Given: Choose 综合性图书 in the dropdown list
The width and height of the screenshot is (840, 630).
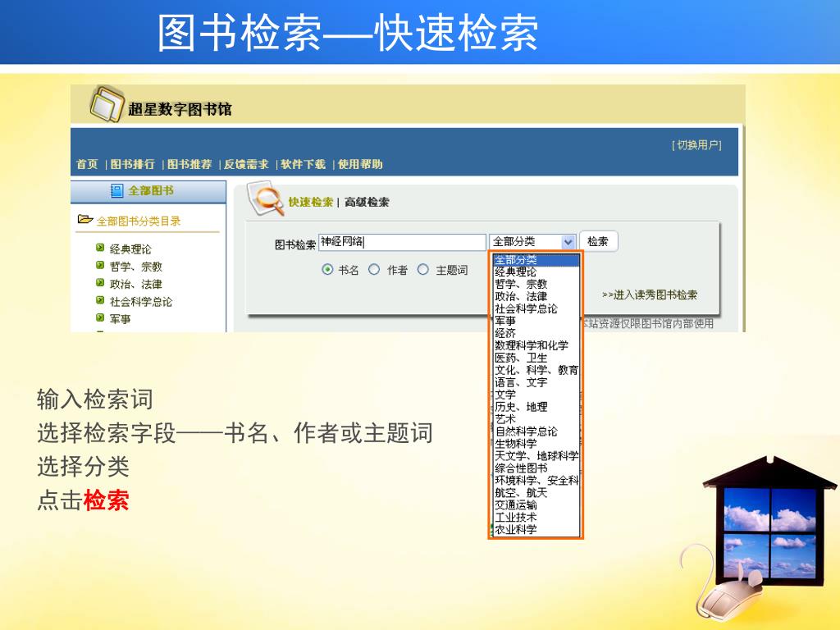Looking at the screenshot, I should 536,468.
